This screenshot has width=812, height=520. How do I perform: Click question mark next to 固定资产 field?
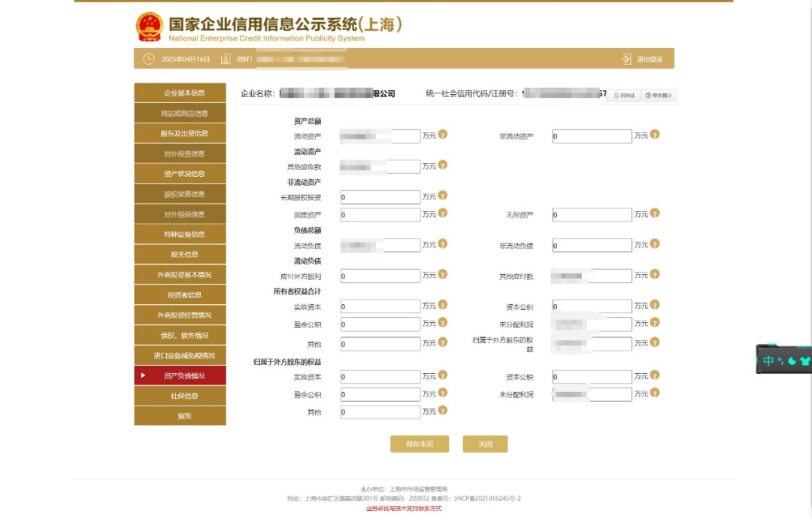tap(442, 214)
